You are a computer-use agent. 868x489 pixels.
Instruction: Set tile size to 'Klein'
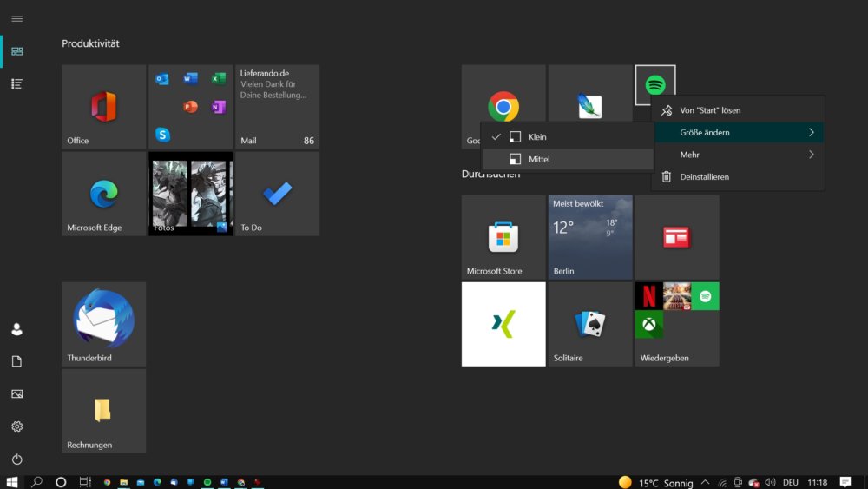(x=568, y=136)
